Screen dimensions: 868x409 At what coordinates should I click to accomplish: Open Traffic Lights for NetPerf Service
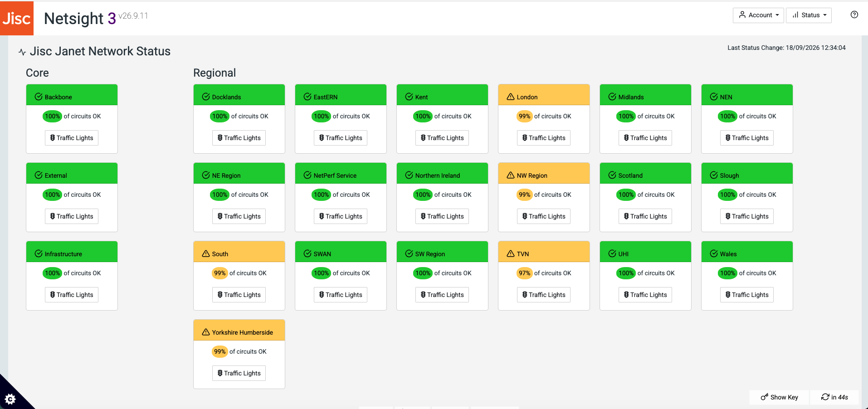(341, 216)
